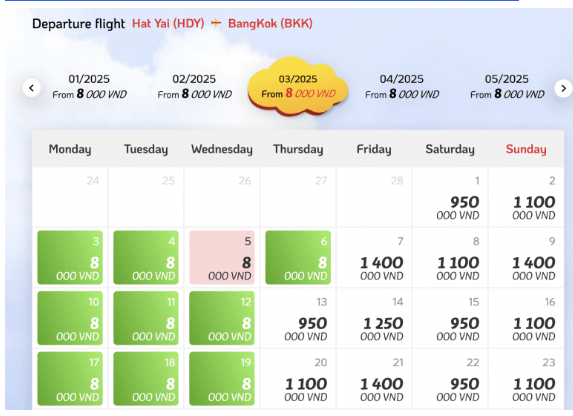
Task: Click the airplane icon between cities
Action: pos(216,23)
